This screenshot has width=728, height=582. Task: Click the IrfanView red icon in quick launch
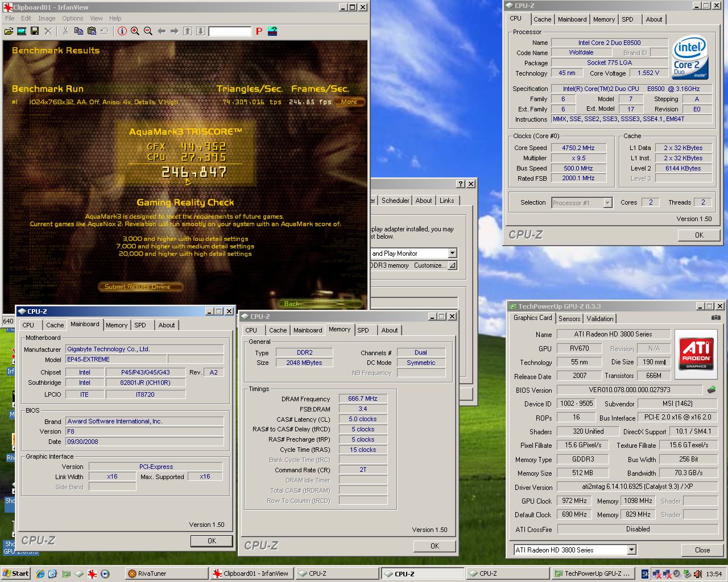(92, 574)
